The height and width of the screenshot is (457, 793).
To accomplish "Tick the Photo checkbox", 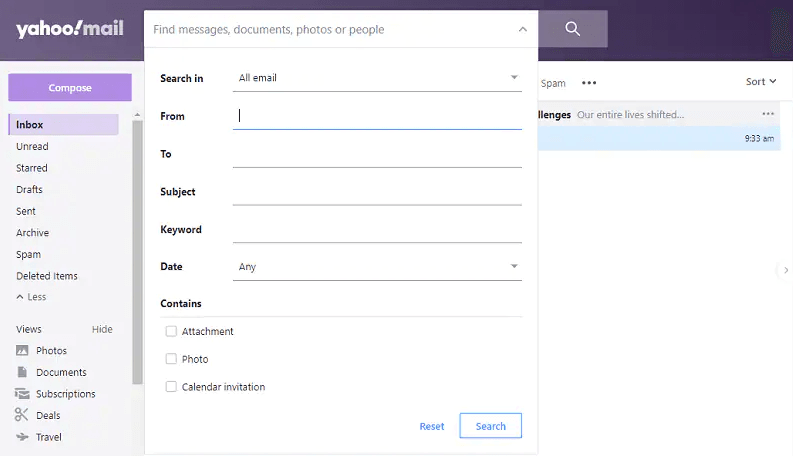I will click(171, 359).
